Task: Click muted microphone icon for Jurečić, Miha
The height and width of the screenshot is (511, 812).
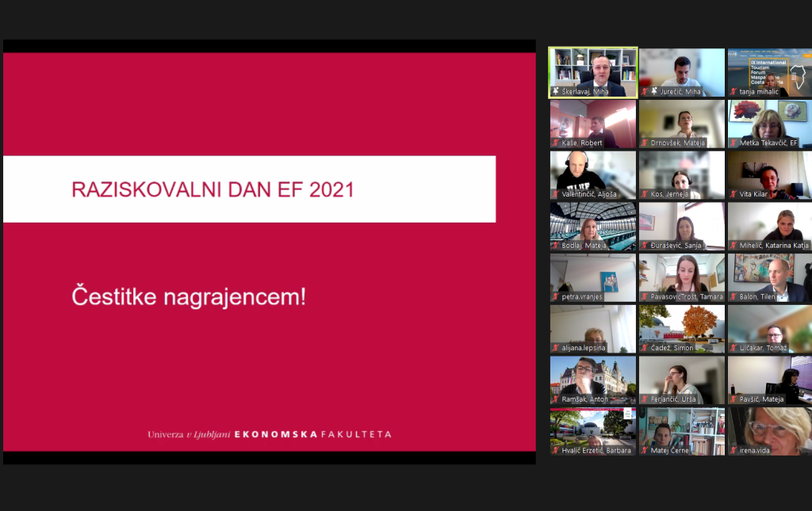Action: (x=645, y=92)
